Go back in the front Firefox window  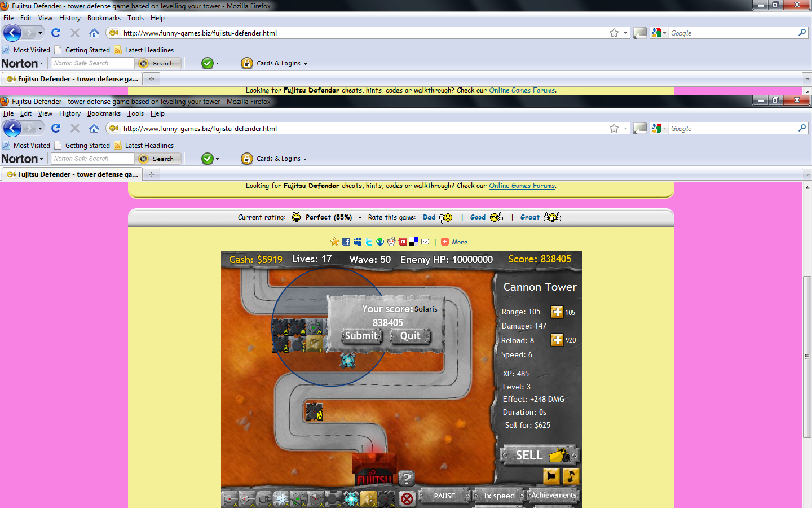pyautogui.click(x=12, y=128)
